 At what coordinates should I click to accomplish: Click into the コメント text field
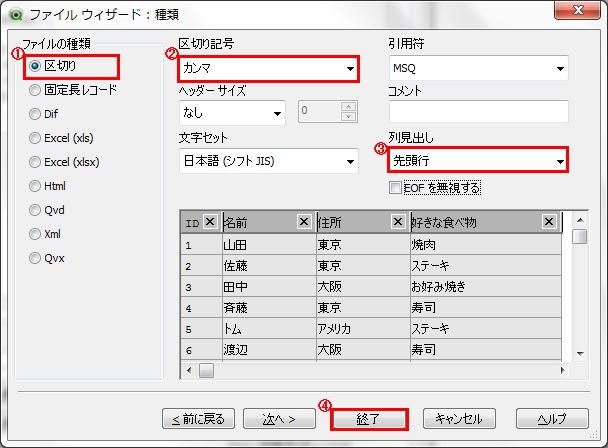[478, 112]
